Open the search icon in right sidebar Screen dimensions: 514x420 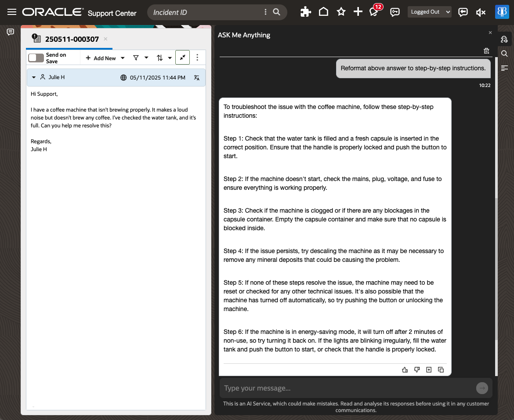tap(504, 54)
